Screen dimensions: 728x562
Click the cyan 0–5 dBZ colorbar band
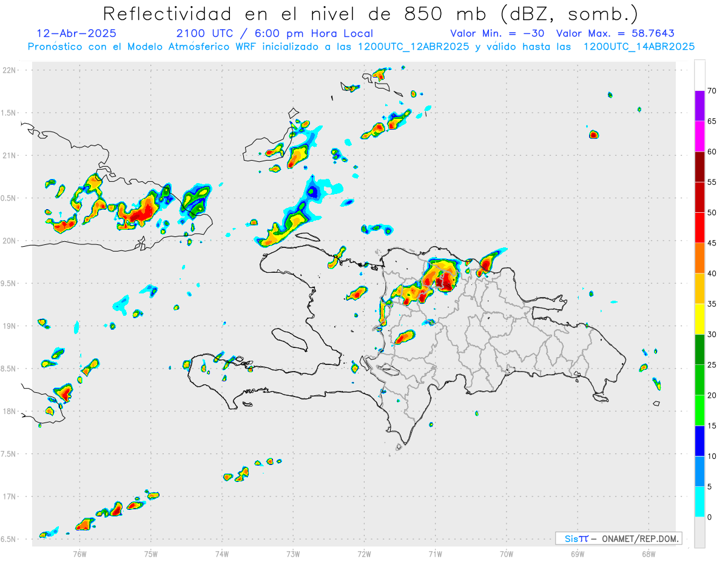(699, 502)
